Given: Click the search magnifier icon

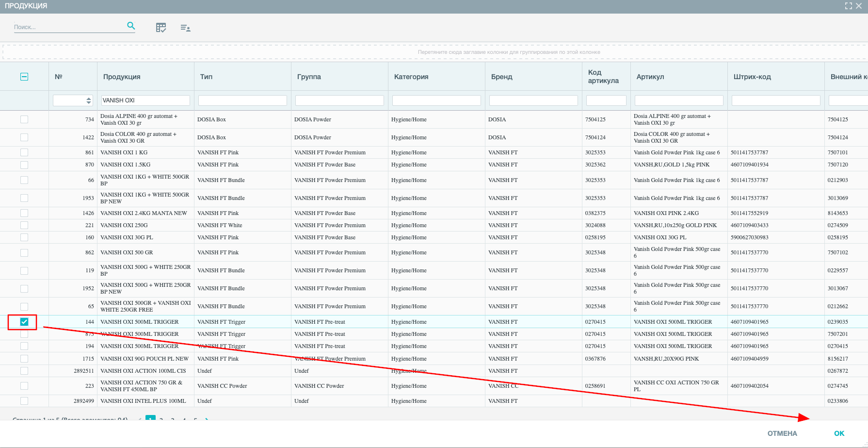Looking at the screenshot, I should 131,26.
